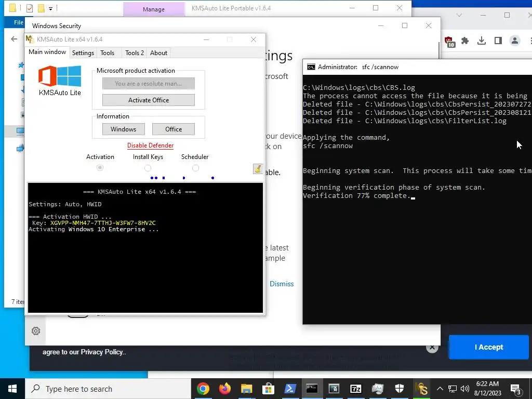Click the uBlock extension icon in browser
This screenshot has height=399, width=532.
click(449, 42)
